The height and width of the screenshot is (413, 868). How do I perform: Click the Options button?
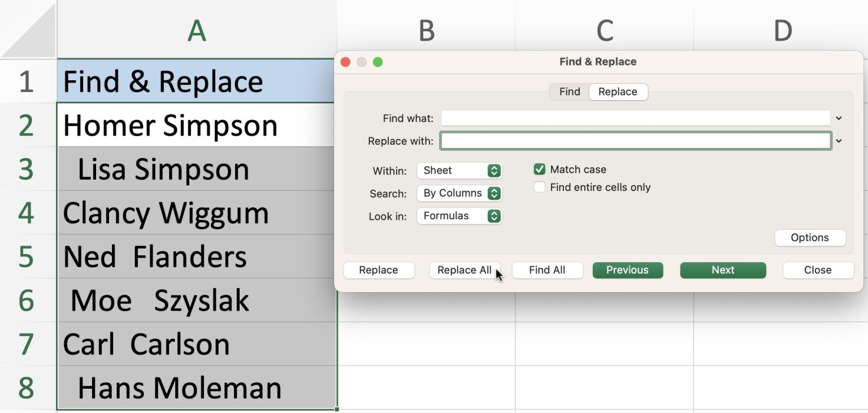[810, 237]
